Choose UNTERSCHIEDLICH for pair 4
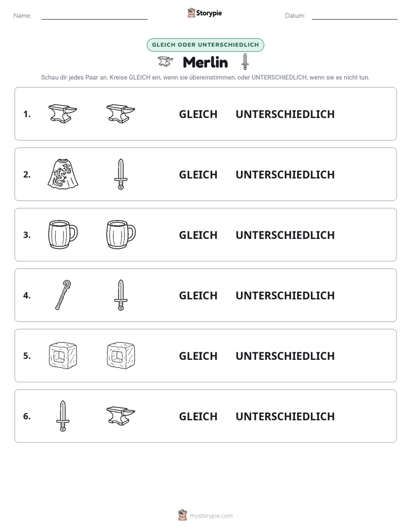This screenshot has height=532, width=411. (285, 295)
